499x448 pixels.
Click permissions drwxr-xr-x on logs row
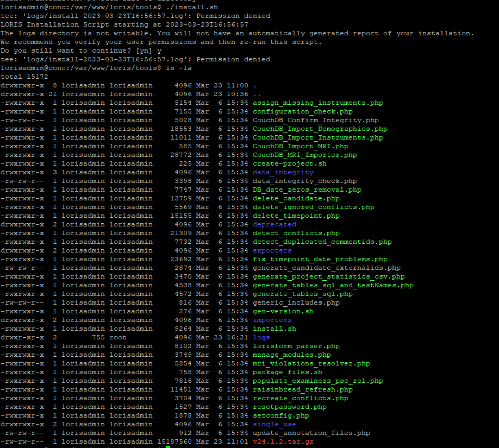[x=22, y=338]
